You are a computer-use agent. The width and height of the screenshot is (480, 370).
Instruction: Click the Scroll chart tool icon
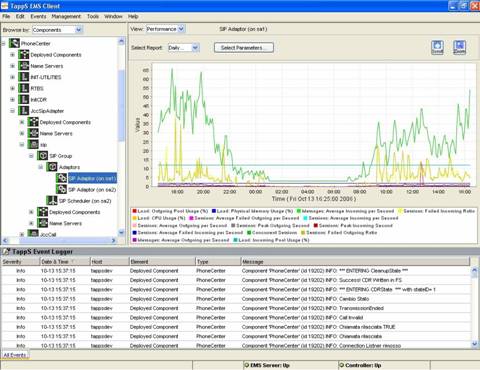[437, 48]
